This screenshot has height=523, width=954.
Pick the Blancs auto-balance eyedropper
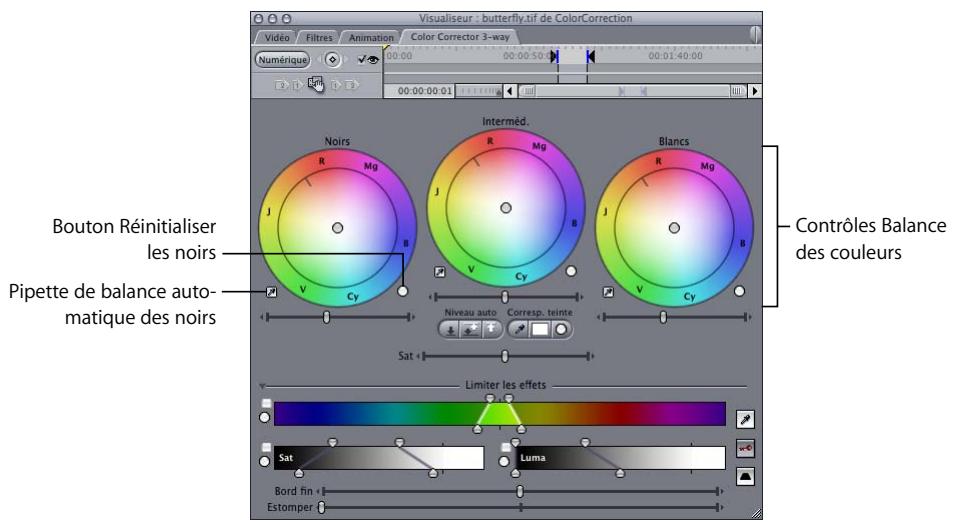point(608,293)
